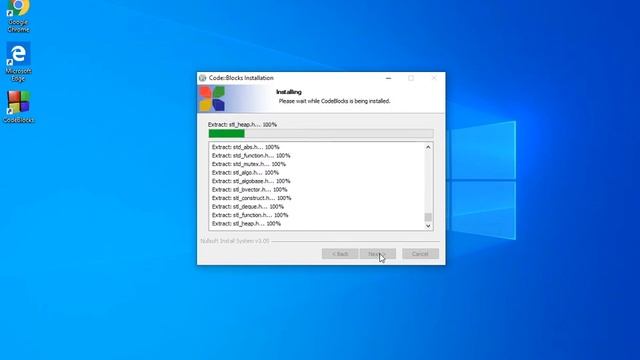Select log row 'Extract: stl_algobase.h... 100%'

(x=251, y=181)
